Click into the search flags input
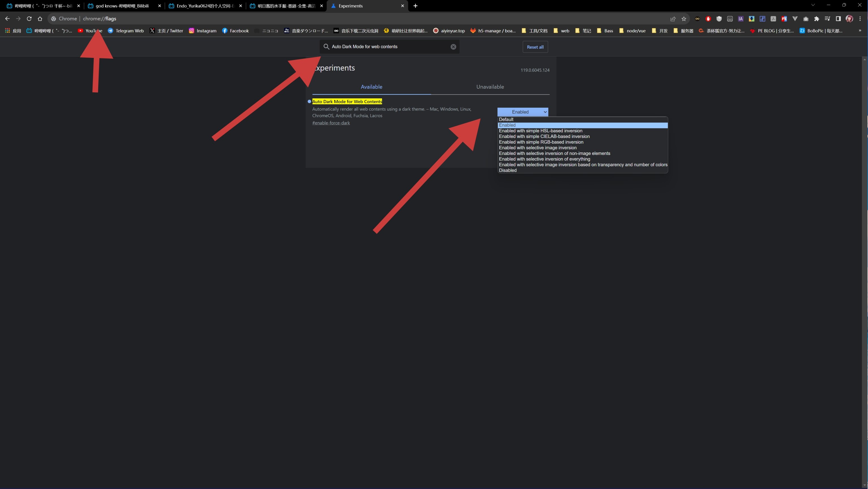This screenshot has height=489, width=868. tap(387, 47)
